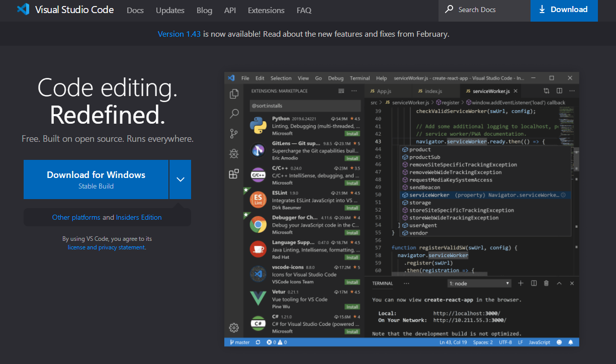Click 'JavaScript' language mode in the status bar
The width and height of the screenshot is (616, 364).
coord(540,342)
